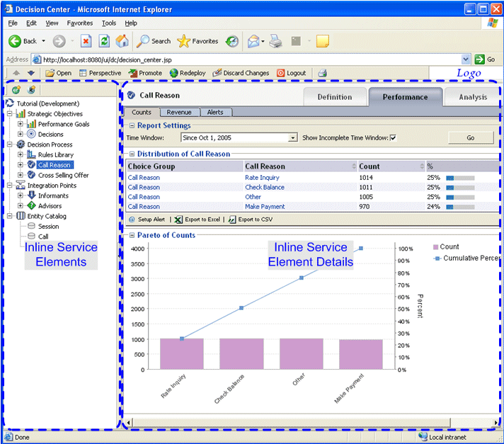
Task: Expand the Cross Selling Offer node
Action: point(21,175)
